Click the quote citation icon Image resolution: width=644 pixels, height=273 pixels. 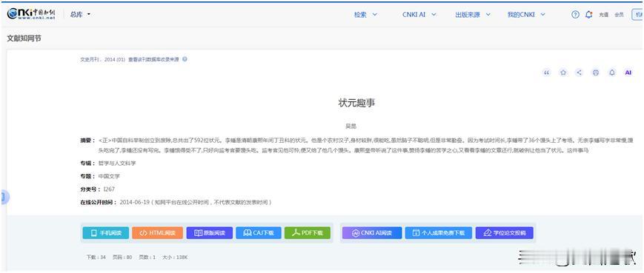coord(546,73)
